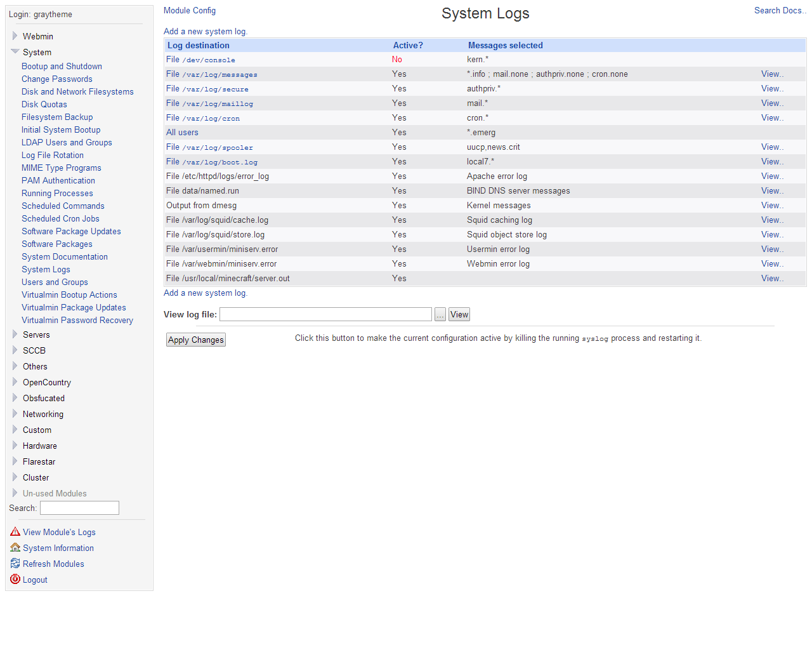Click the red Logout power icon
This screenshot has height=650, width=812.
[x=15, y=580]
